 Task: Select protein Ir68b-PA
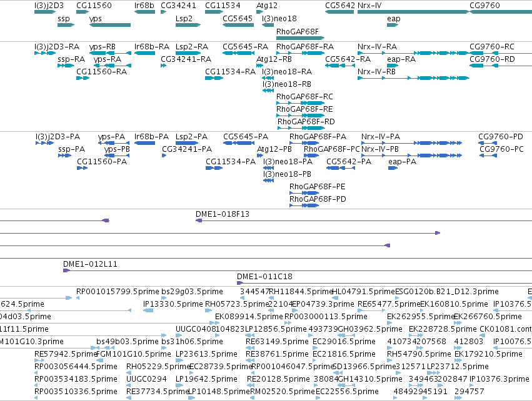(x=151, y=137)
